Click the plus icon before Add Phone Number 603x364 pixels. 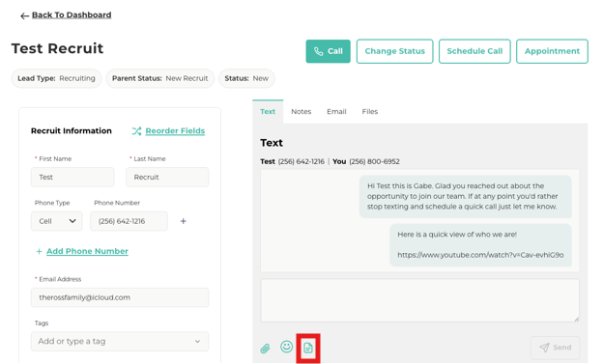coord(39,251)
